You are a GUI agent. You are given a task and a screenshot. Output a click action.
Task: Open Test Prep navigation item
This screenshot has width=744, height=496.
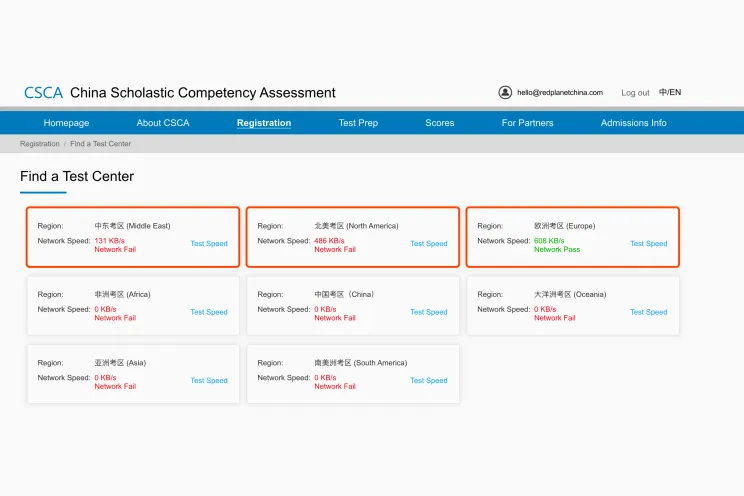358,123
